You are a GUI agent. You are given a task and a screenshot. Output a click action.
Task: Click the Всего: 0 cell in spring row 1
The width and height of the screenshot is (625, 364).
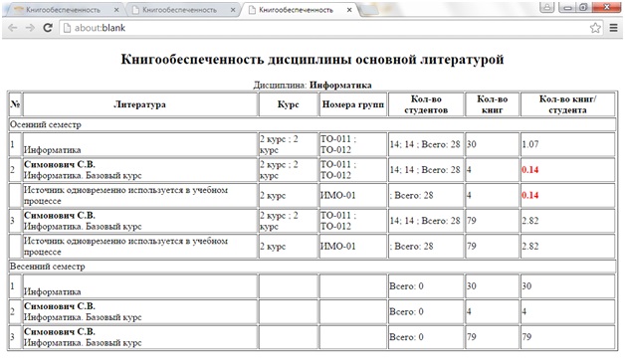click(426, 286)
